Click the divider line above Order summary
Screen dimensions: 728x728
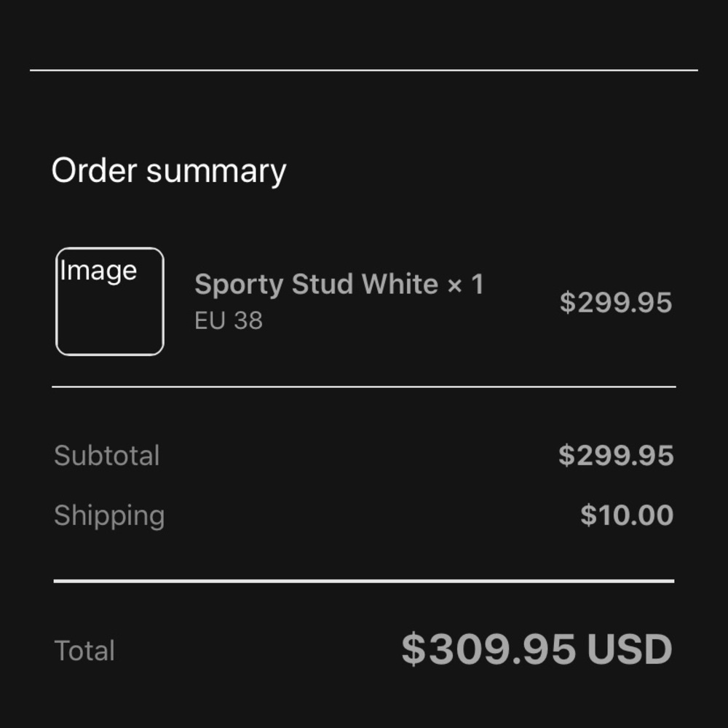[364, 70]
